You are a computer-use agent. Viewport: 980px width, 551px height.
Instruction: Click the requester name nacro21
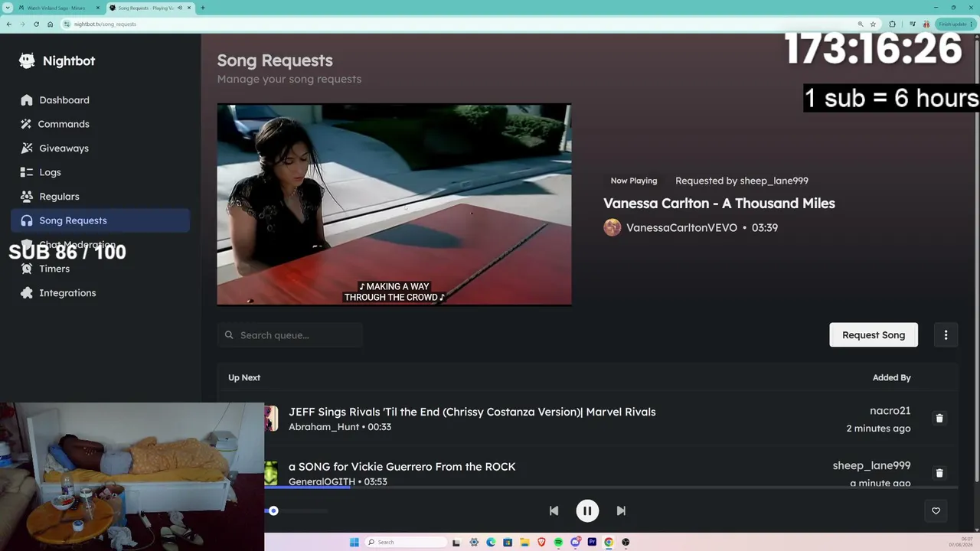coord(890,411)
